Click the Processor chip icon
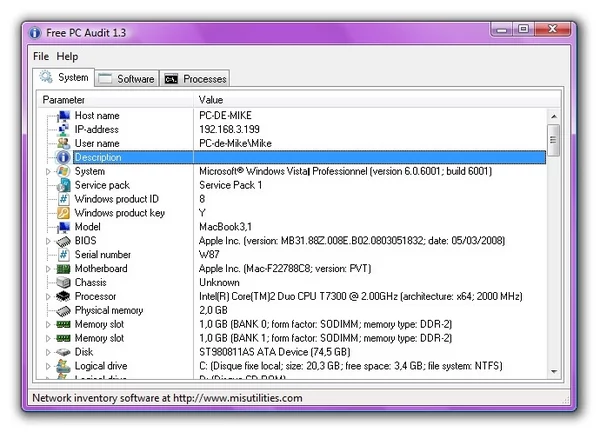This screenshot has height=432, width=600. 64,297
